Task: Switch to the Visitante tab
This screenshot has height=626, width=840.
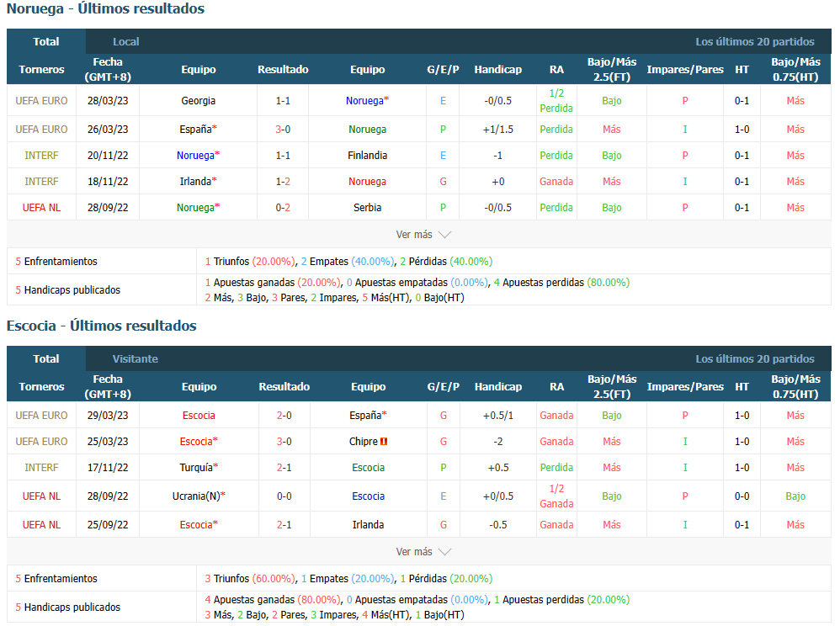Action: (x=135, y=358)
